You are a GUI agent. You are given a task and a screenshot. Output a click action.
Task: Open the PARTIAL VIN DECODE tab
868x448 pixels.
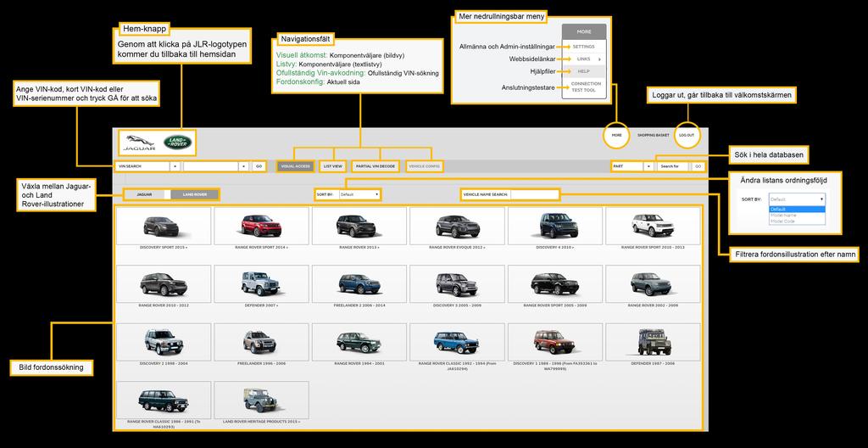(376, 165)
